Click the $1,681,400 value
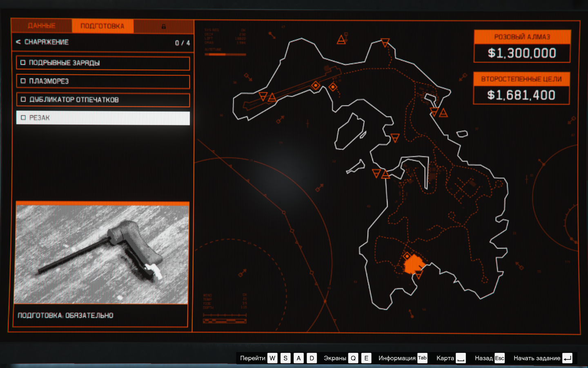The width and height of the screenshot is (588, 368). (x=521, y=95)
